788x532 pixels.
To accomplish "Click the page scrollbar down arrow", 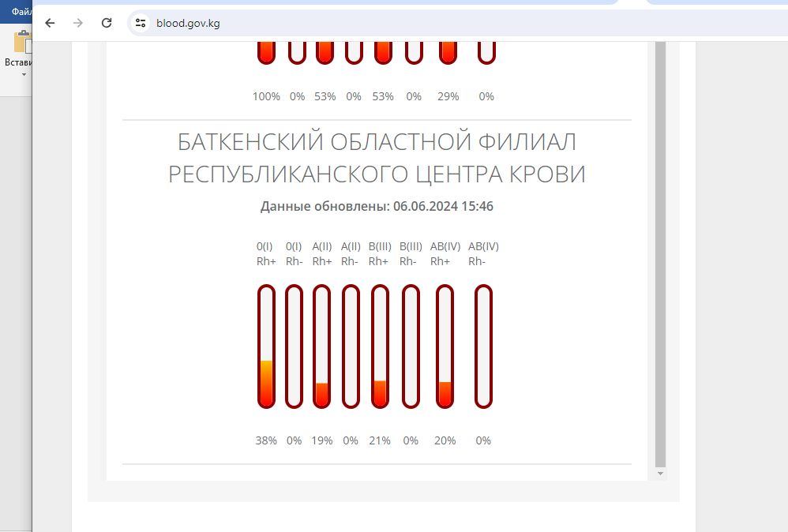I will (x=661, y=473).
